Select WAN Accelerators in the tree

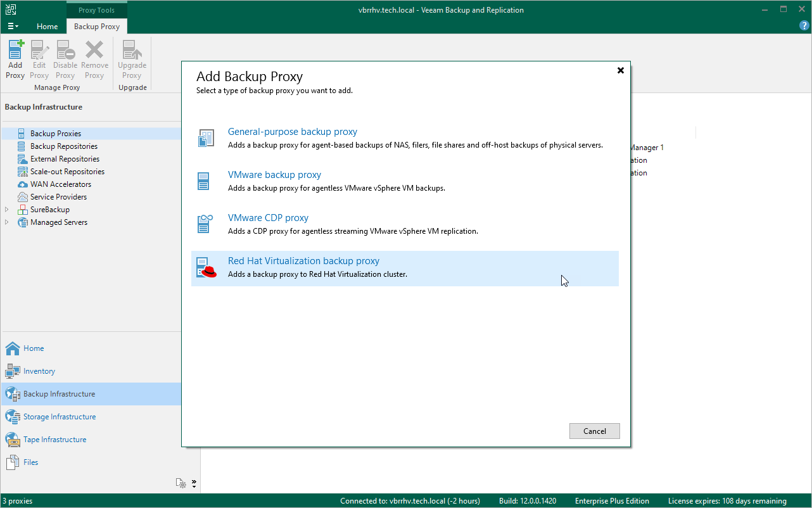[x=61, y=184]
